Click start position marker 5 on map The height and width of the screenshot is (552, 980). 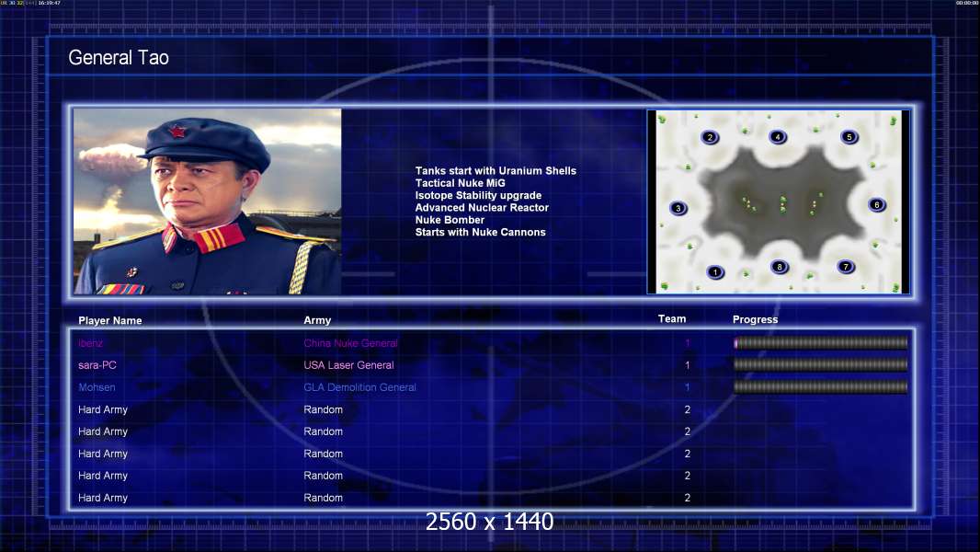tap(849, 136)
